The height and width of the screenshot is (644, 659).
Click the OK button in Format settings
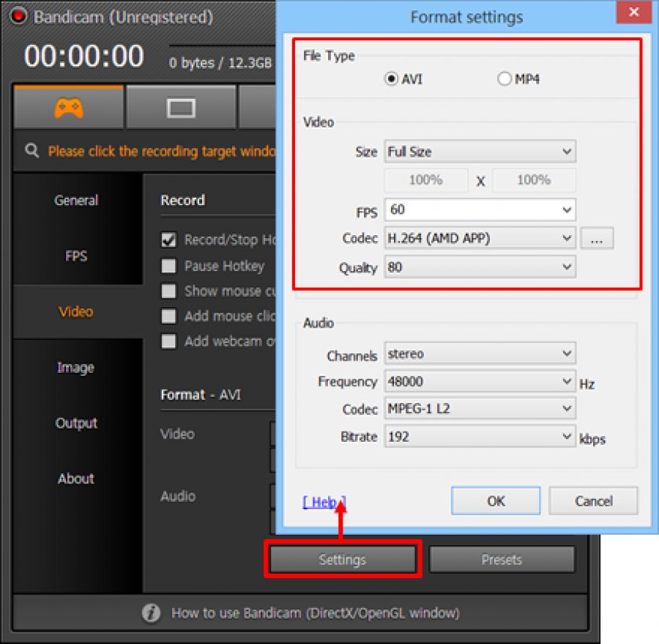click(x=496, y=501)
